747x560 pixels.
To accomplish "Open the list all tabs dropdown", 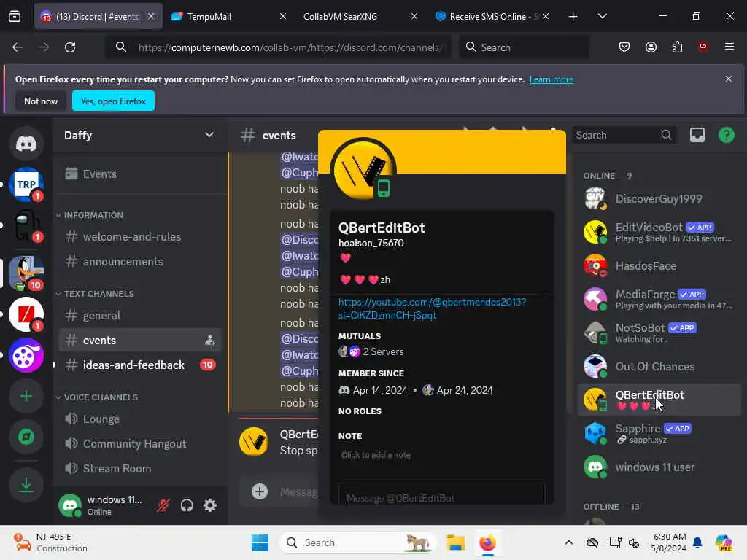I will (x=602, y=16).
